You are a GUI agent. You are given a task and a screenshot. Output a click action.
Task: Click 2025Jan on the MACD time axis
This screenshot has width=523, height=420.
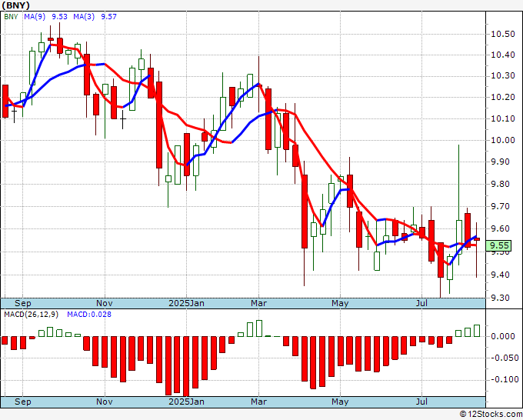186,402
